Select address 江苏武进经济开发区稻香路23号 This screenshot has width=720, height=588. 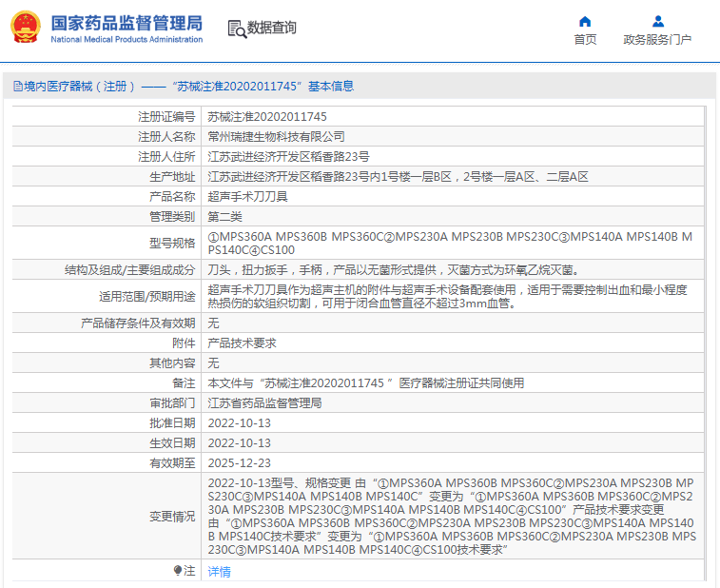tap(288, 157)
